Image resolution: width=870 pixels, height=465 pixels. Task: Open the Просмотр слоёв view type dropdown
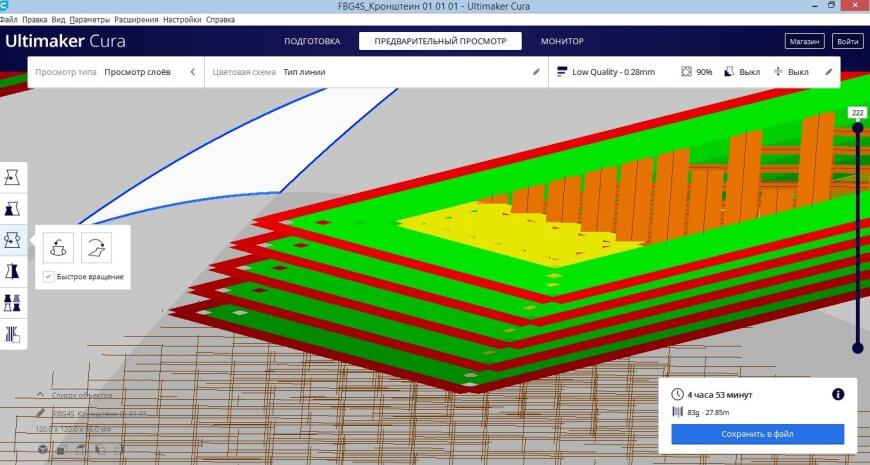pyautogui.click(x=116, y=72)
